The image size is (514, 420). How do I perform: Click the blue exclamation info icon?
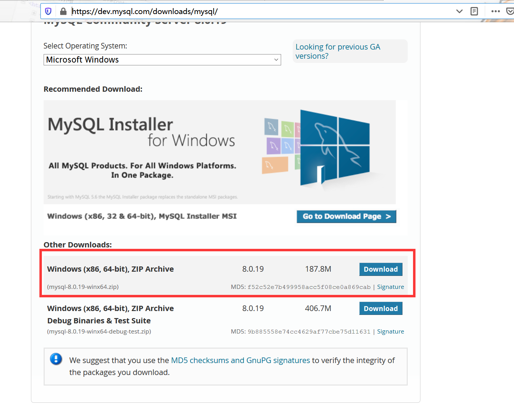56,359
